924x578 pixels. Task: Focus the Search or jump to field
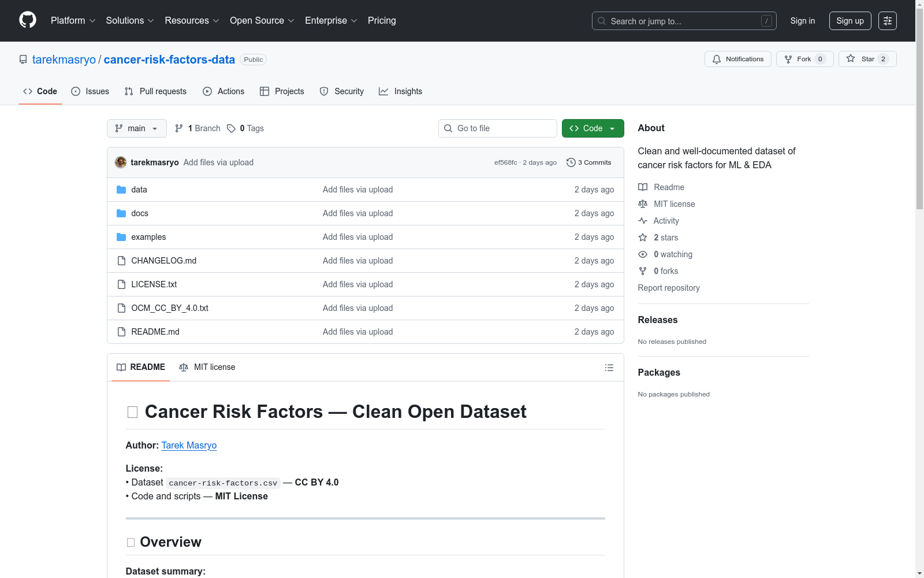(x=684, y=21)
